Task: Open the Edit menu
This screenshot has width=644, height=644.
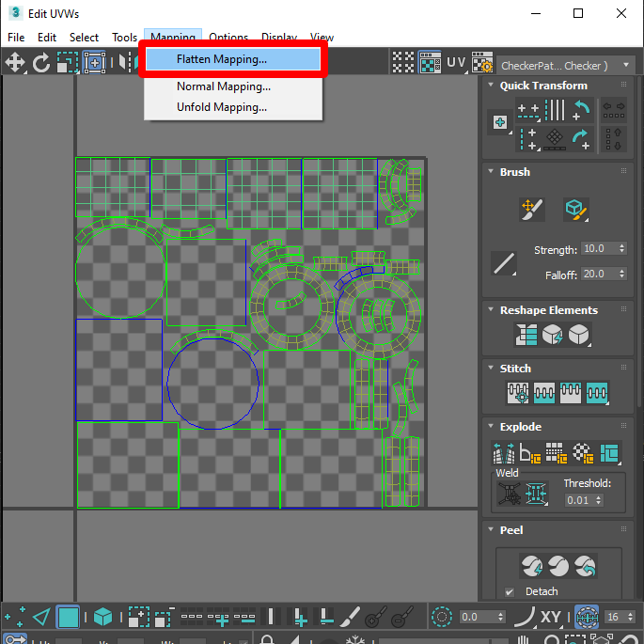Action: [x=47, y=38]
